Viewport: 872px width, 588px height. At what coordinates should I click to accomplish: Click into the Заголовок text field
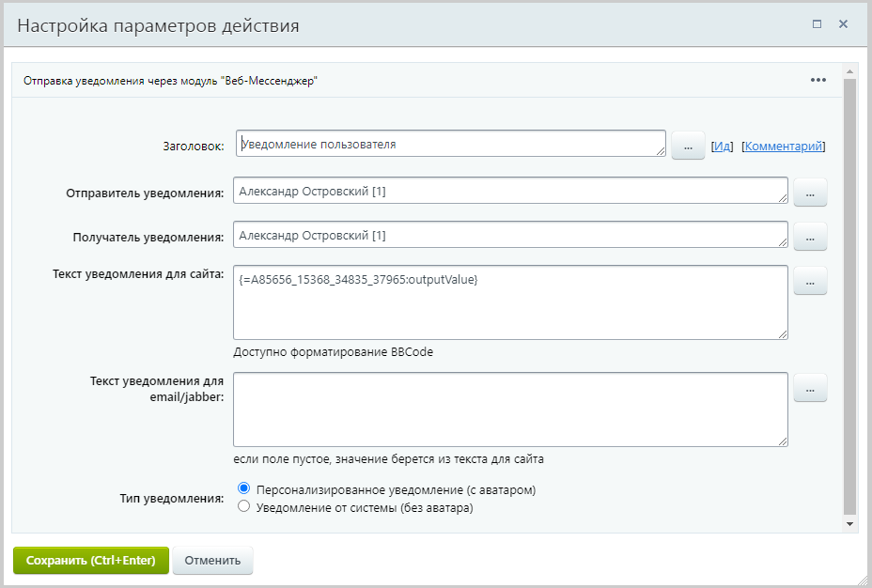pos(449,144)
